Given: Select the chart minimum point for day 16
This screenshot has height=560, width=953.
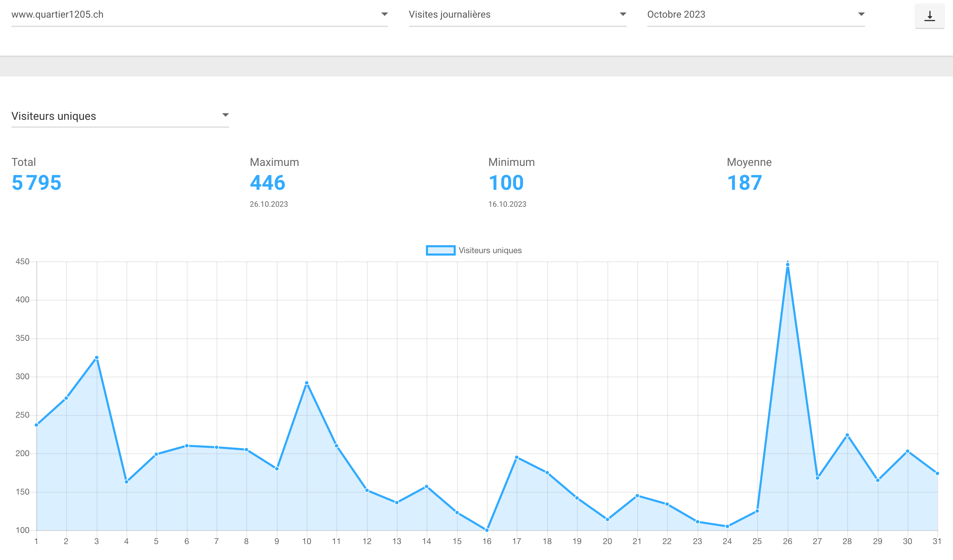Looking at the screenshot, I should [x=487, y=530].
